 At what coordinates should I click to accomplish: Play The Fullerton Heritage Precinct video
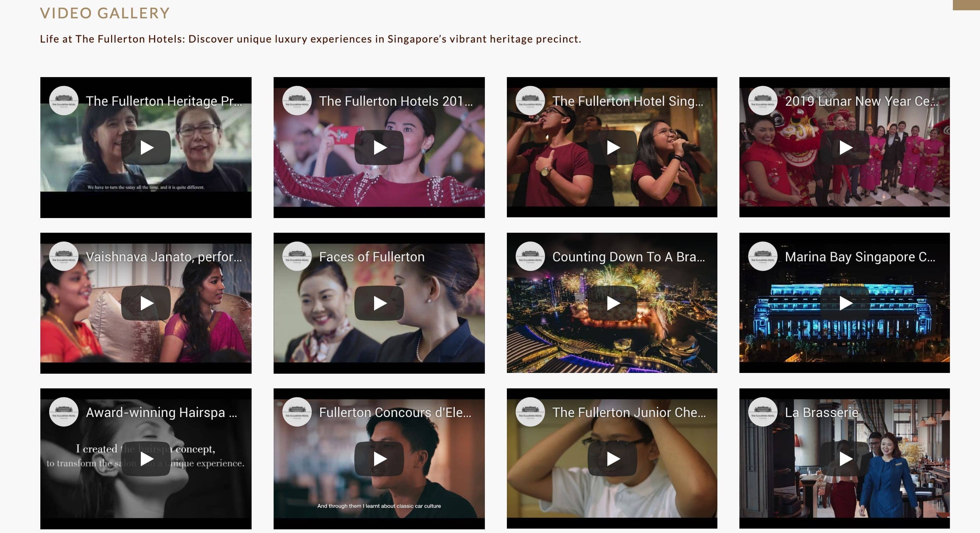point(146,147)
